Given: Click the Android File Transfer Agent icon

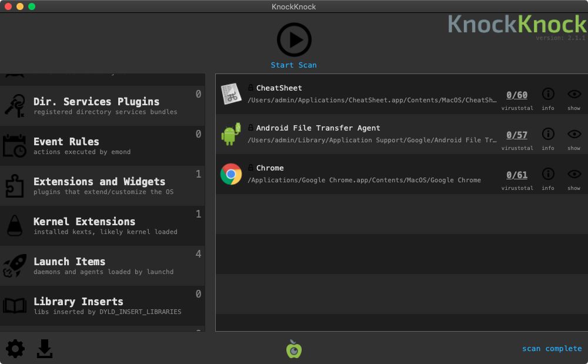Looking at the screenshot, I should coord(231,135).
